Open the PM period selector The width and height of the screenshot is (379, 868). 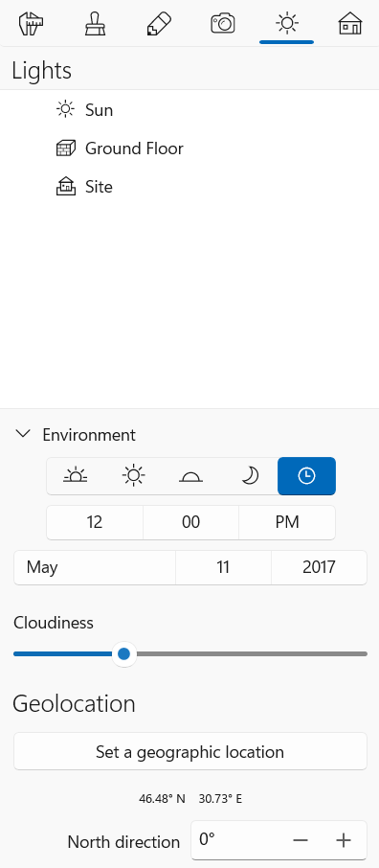(287, 522)
